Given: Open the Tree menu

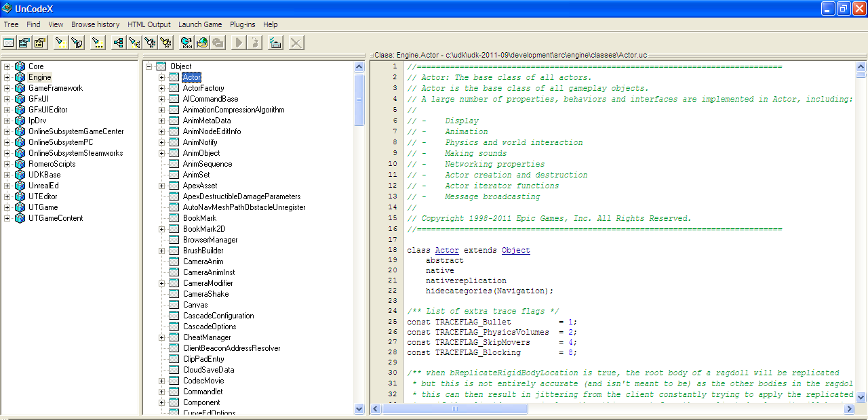Looking at the screenshot, I should (11, 24).
